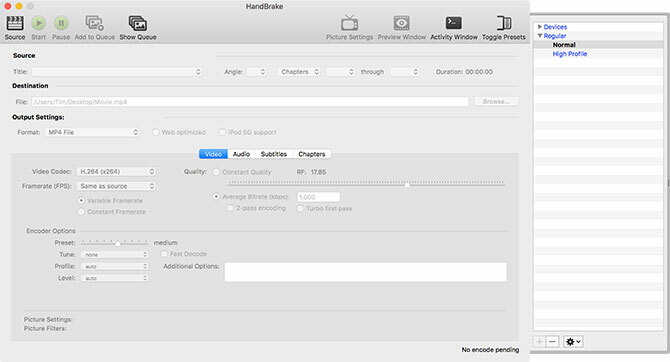Switch to the Audio tab
This screenshot has height=362, width=670.
tap(241, 154)
